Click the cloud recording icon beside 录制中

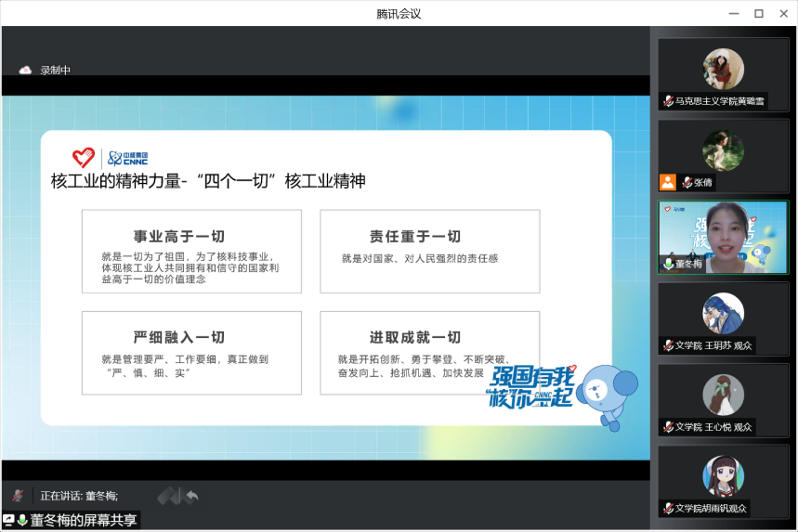click(x=26, y=70)
